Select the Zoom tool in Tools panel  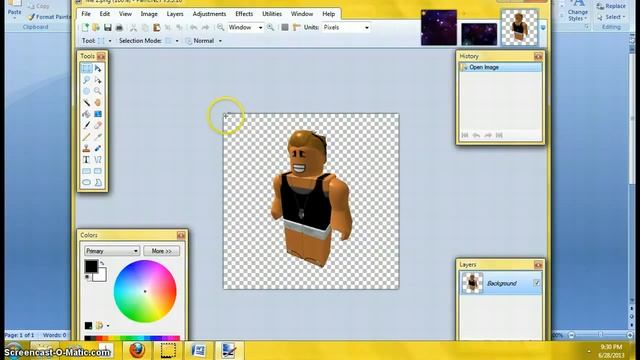tap(98, 91)
